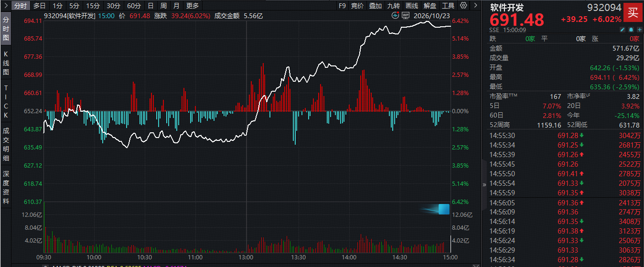This screenshot has width=644, height=267.
Task: Expand toolbar with right arrow after gear
Action: [x=475, y=6]
